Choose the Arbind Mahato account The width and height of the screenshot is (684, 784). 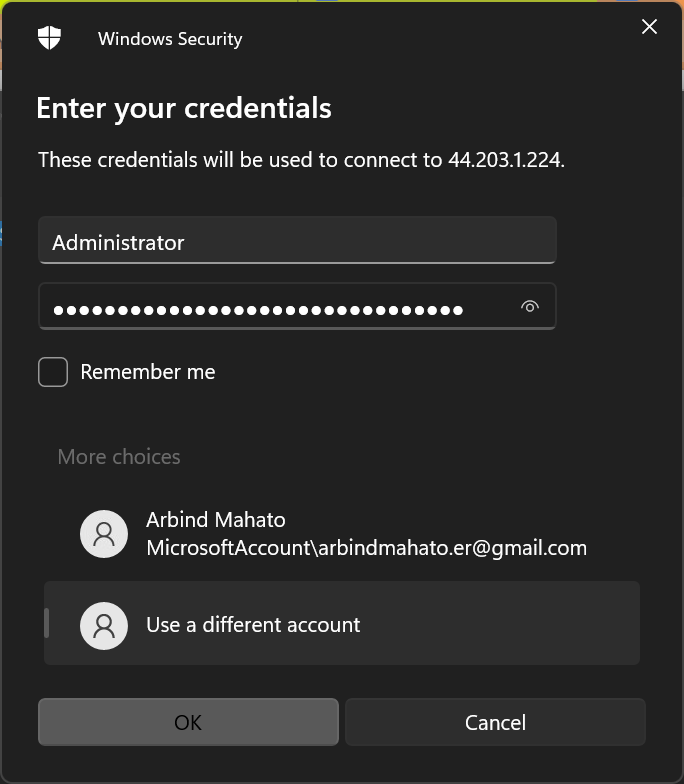click(x=342, y=534)
